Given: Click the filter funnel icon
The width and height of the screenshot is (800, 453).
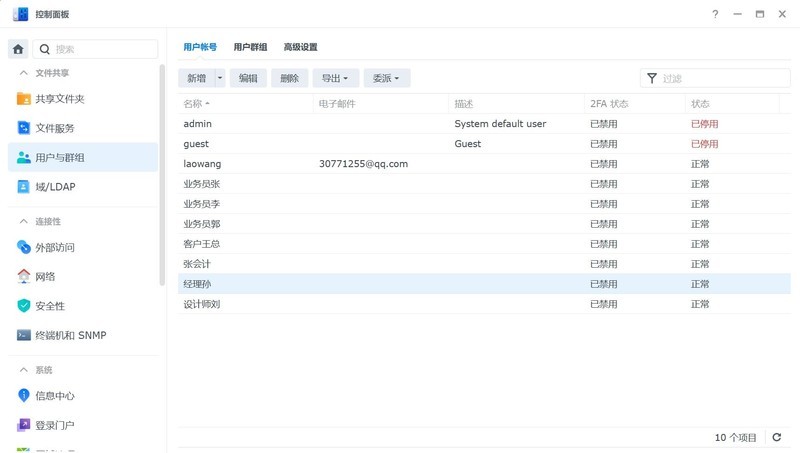Looking at the screenshot, I should 652,78.
